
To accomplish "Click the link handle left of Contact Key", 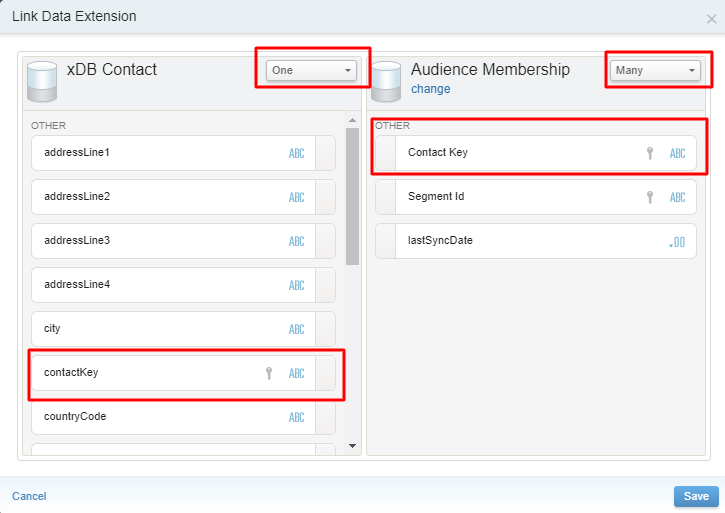I will pyautogui.click(x=386, y=153).
